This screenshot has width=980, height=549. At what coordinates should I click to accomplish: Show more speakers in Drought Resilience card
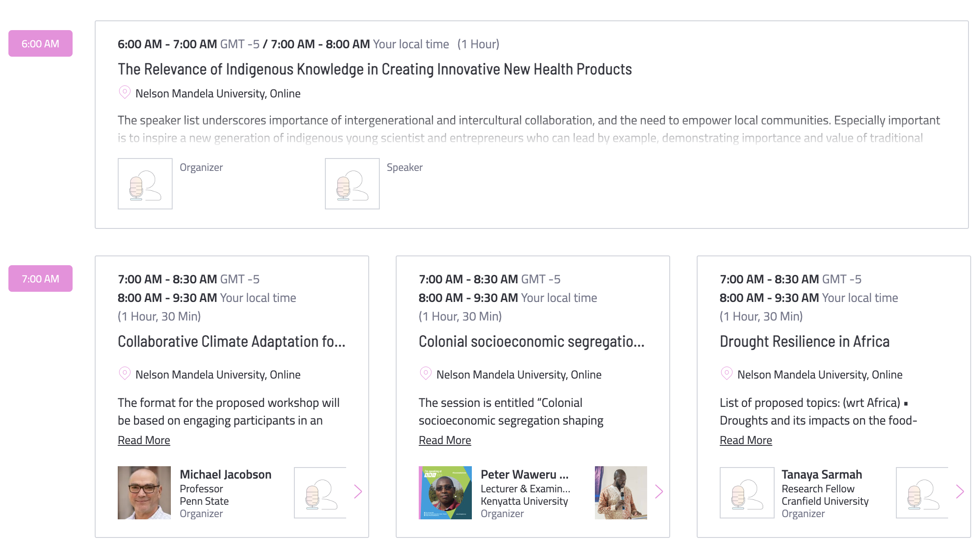click(x=960, y=491)
